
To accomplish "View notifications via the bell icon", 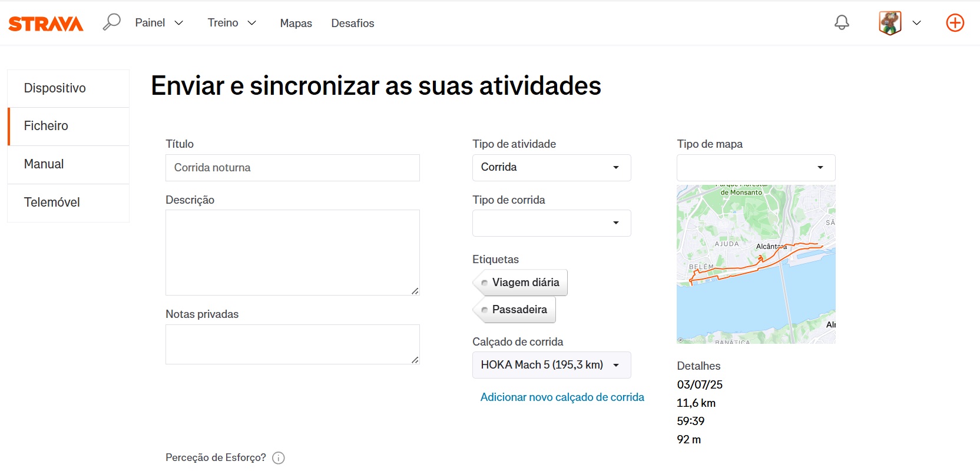I will (x=842, y=22).
